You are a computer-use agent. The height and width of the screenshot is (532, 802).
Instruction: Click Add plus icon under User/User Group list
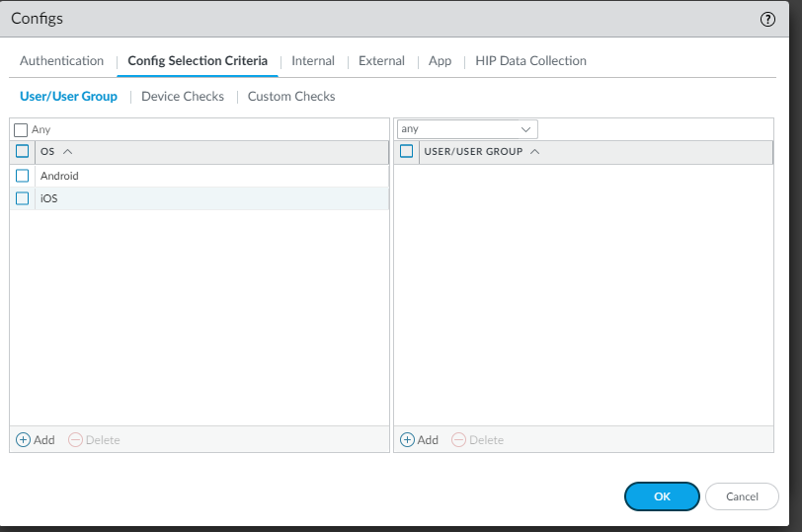pyautogui.click(x=407, y=440)
